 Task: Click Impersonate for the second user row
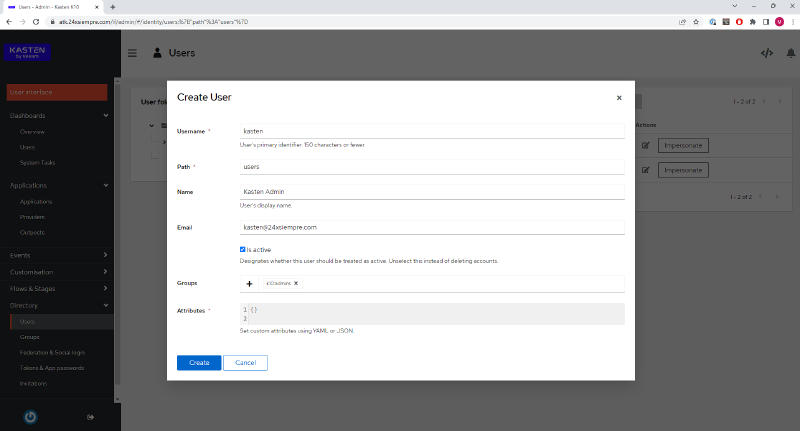(683, 170)
